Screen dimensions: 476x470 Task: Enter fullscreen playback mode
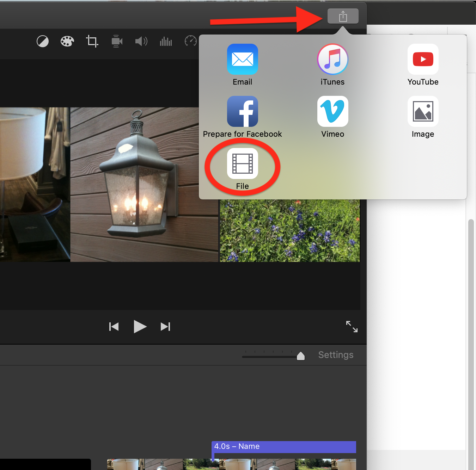coord(352,327)
